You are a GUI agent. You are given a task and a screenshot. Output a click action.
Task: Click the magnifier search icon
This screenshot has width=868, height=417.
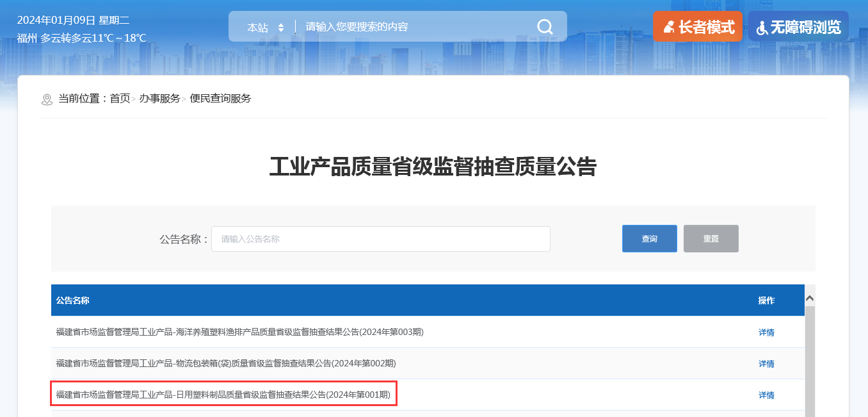(x=545, y=26)
